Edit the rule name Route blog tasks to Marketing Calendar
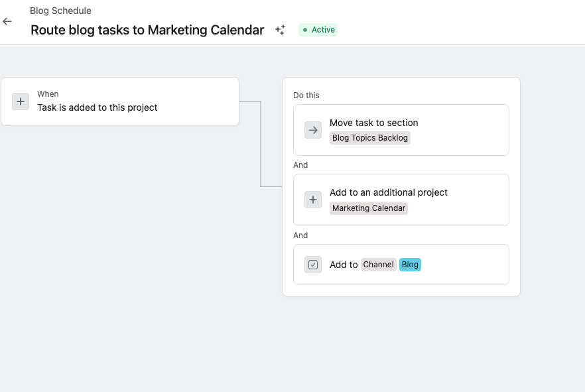This screenshot has width=585, height=392. [147, 30]
